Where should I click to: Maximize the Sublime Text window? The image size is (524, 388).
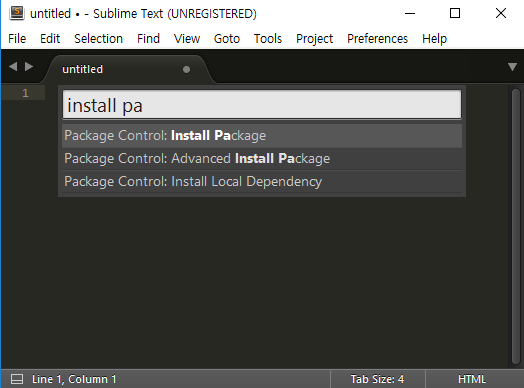pos(455,13)
